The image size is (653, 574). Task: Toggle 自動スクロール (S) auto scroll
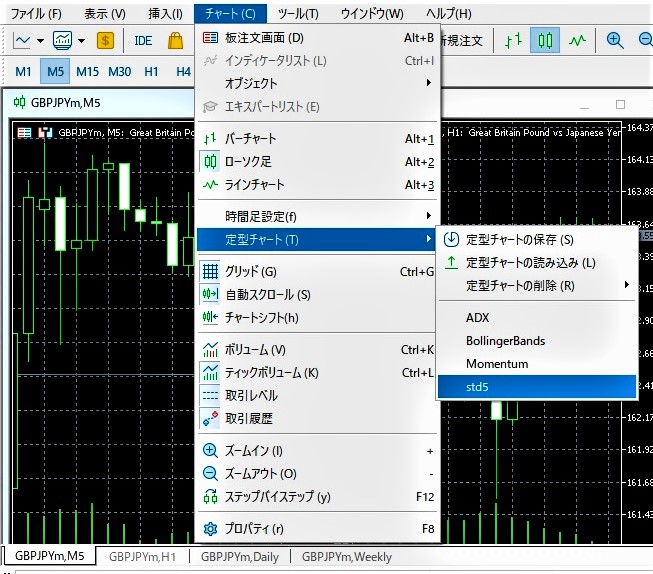pyautogui.click(x=267, y=295)
